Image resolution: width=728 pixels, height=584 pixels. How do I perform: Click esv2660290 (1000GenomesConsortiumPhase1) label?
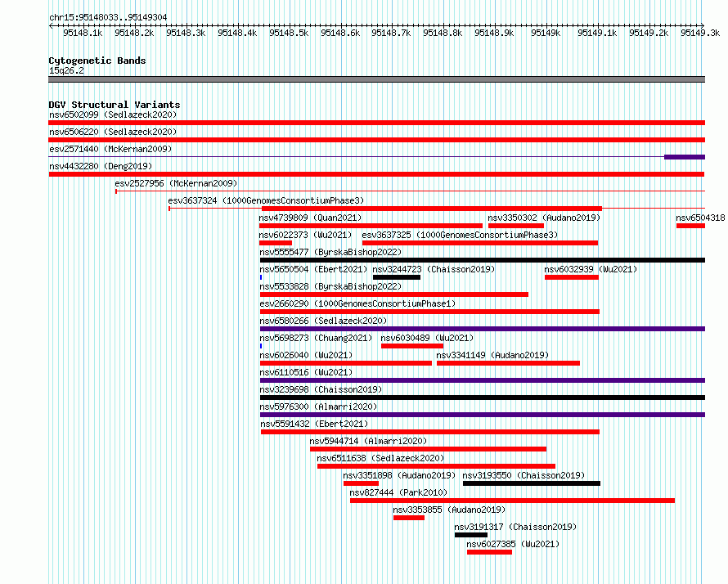(x=357, y=303)
